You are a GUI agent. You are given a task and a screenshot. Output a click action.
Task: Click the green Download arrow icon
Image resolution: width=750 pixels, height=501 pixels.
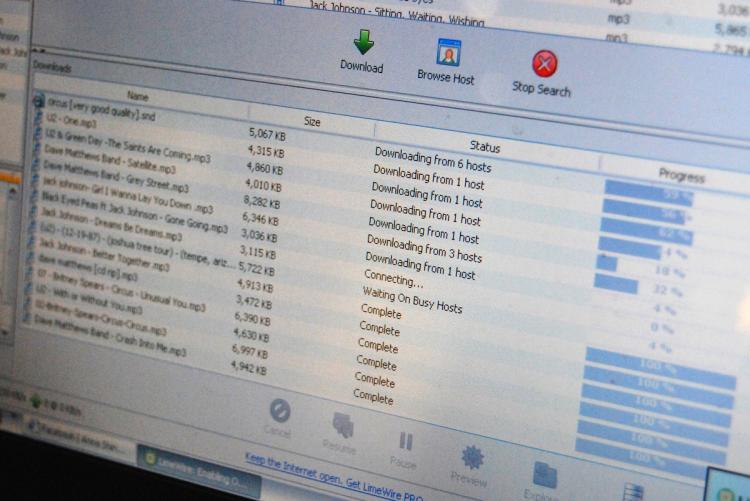(x=363, y=43)
